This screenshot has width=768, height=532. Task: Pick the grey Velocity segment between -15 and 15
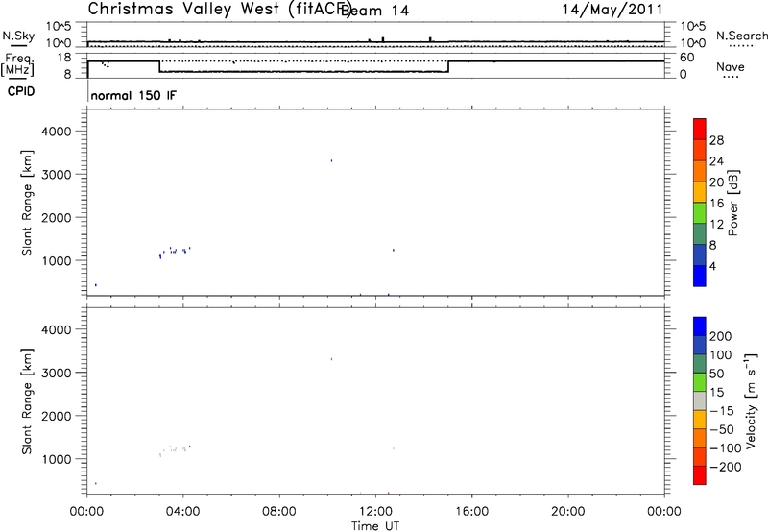700,400
